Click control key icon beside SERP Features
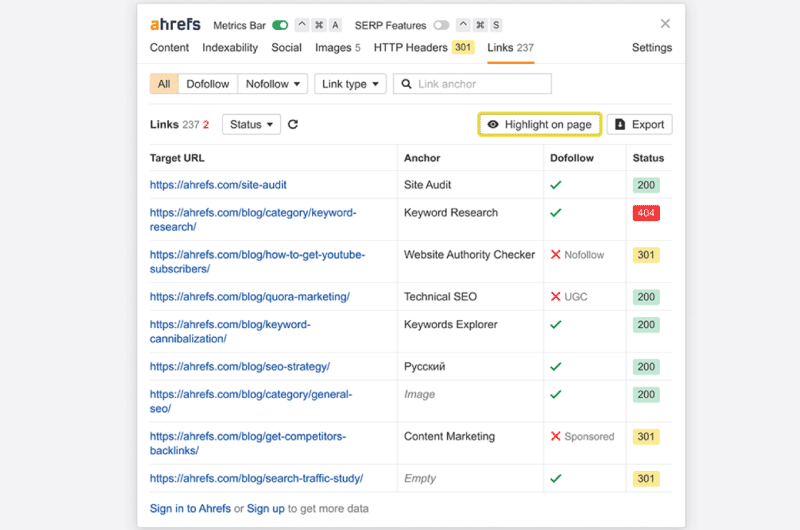Screen dimensions: 800x530 pos(463,25)
